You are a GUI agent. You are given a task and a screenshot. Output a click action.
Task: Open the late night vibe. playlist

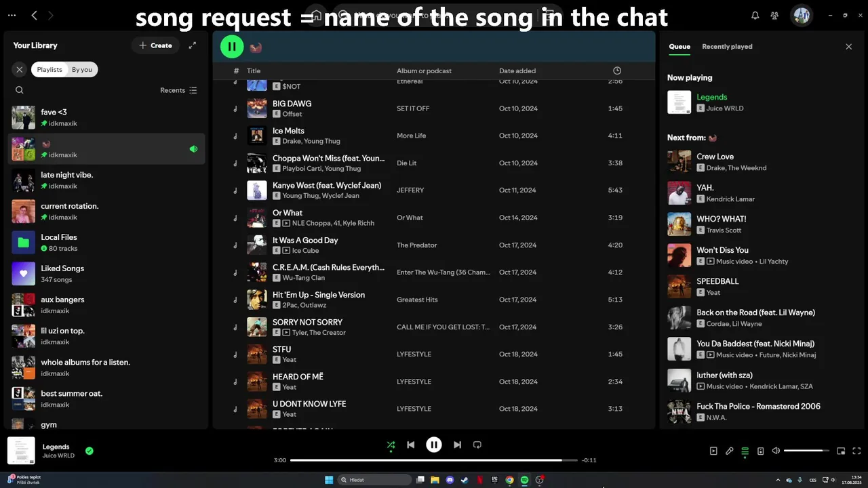point(106,180)
